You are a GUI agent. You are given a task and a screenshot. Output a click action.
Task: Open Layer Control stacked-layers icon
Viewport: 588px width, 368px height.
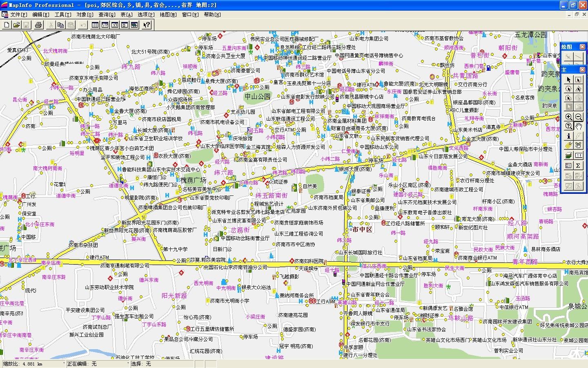tap(569, 155)
